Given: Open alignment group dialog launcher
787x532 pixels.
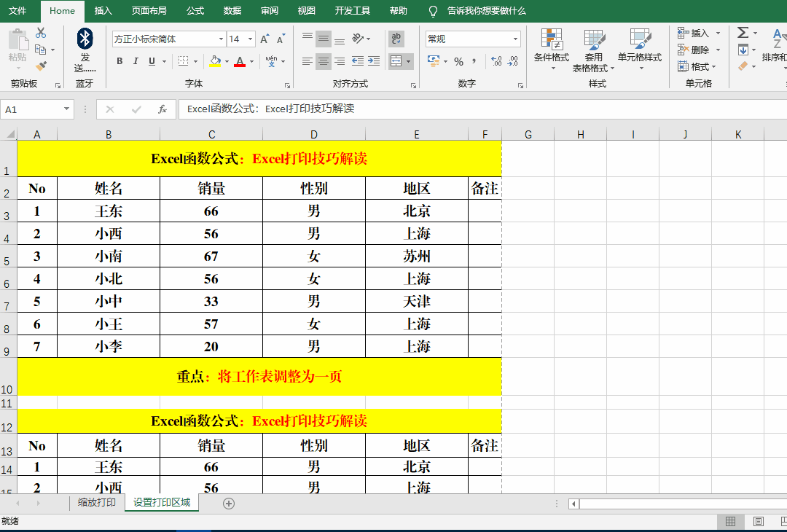Looking at the screenshot, I should click(x=414, y=85).
